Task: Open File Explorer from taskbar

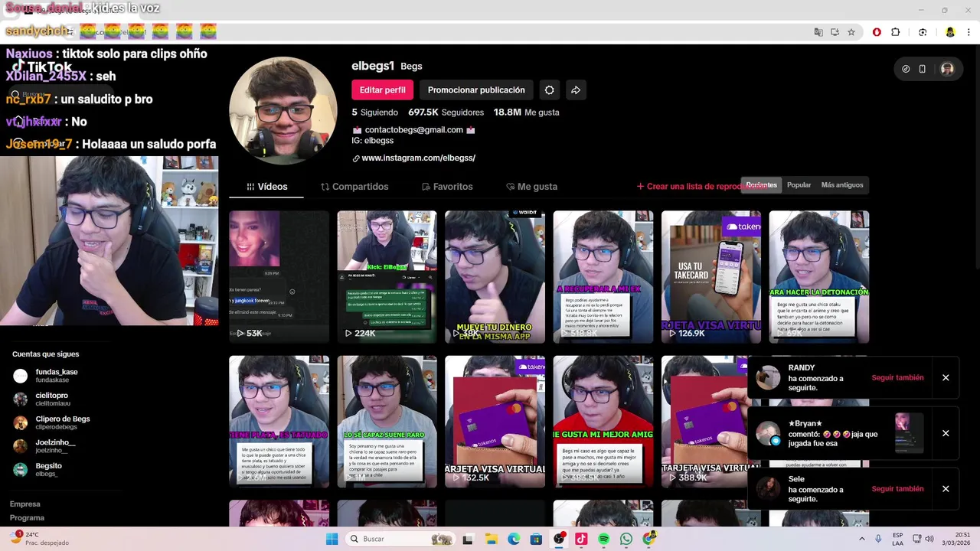Action: (x=491, y=539)
